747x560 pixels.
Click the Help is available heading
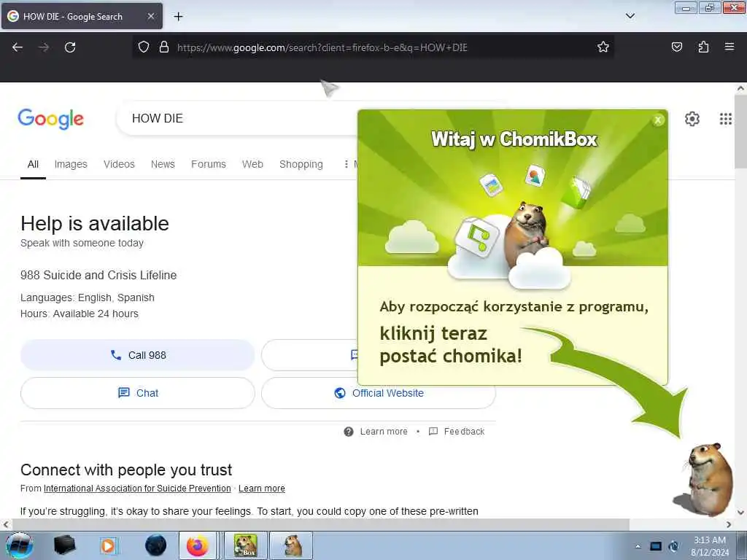[95, 224]
